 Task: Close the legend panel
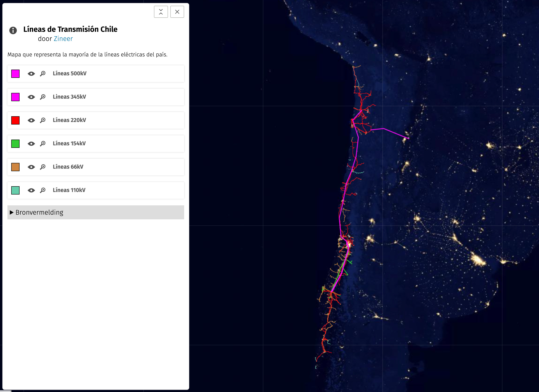coord(177,12)
